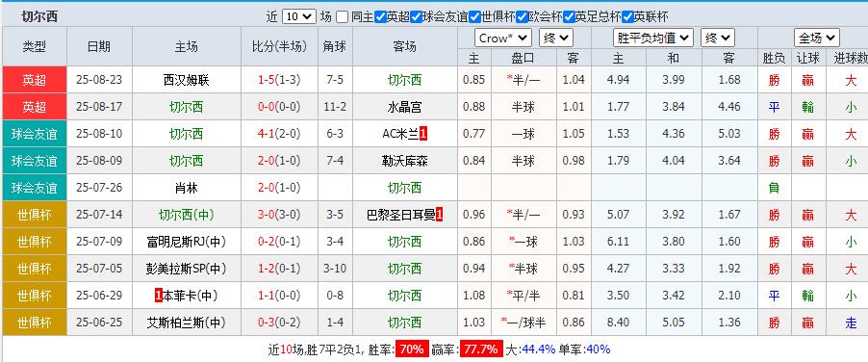Uncheck the 英超 filter checkbox

380,16
